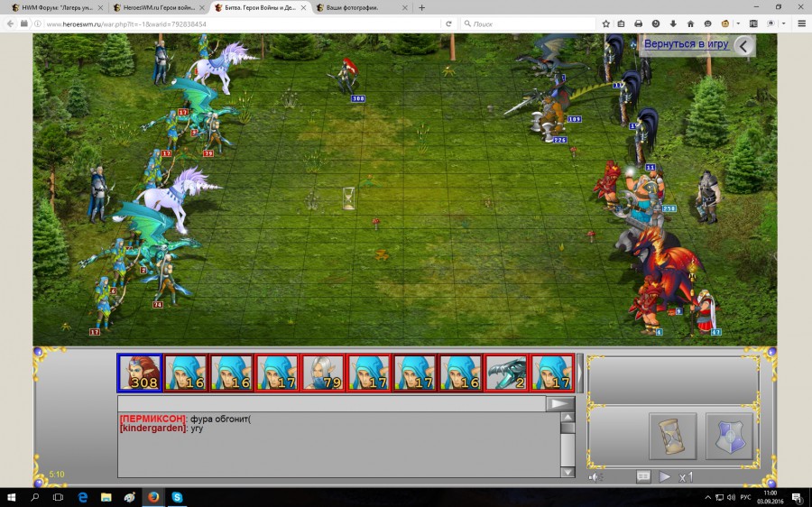Click the Defend shield action button
812x507 pixels.
pos(729,436)
